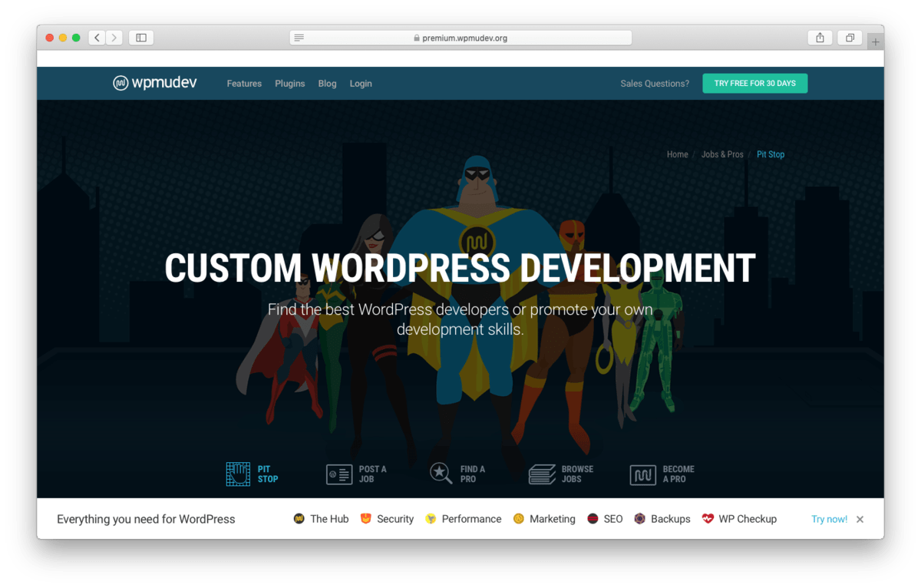This screenshot has width=921, height=588.
Task: Click the Backups text link
Action: point(670,519)
